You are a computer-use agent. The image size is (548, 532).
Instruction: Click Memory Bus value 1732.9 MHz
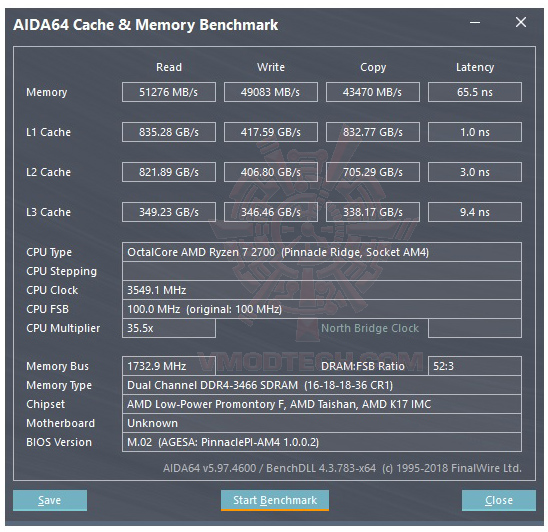[169, 366]
